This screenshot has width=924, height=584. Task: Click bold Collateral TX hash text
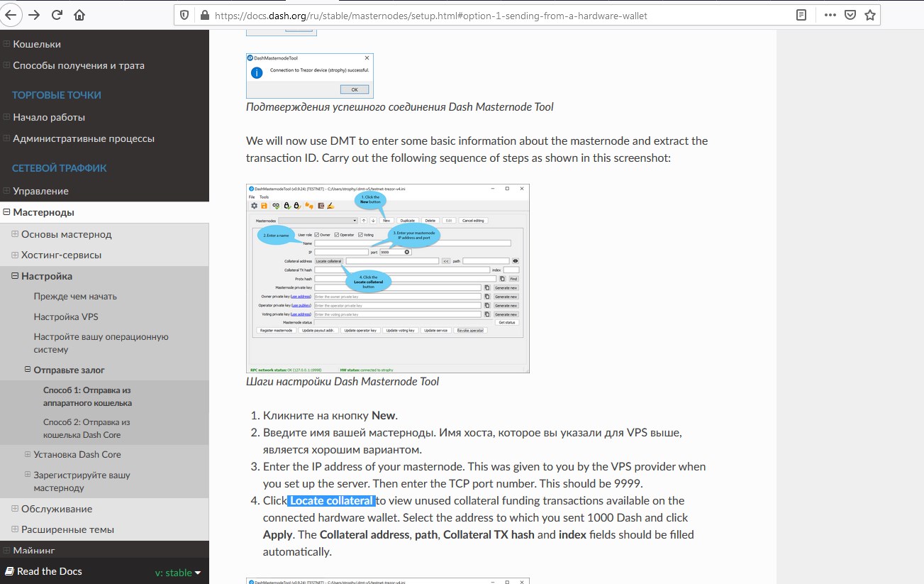[x=489, y=535]
